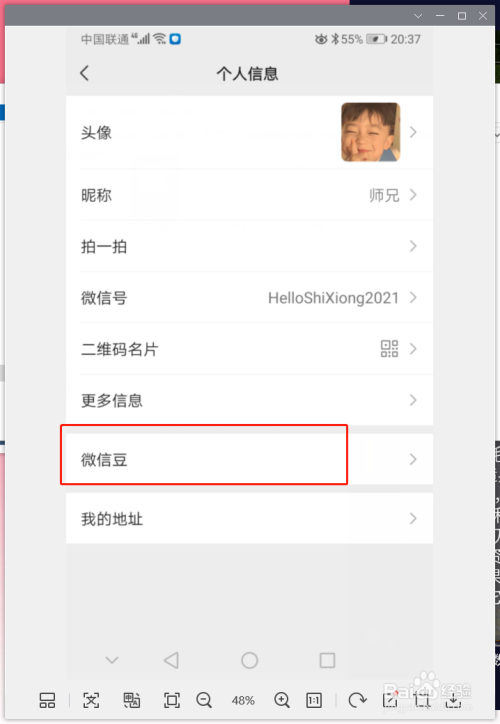Screen dimensions: 500x724
Task: Tap the profile avatar thumbnail
Action: coord(370,132)
